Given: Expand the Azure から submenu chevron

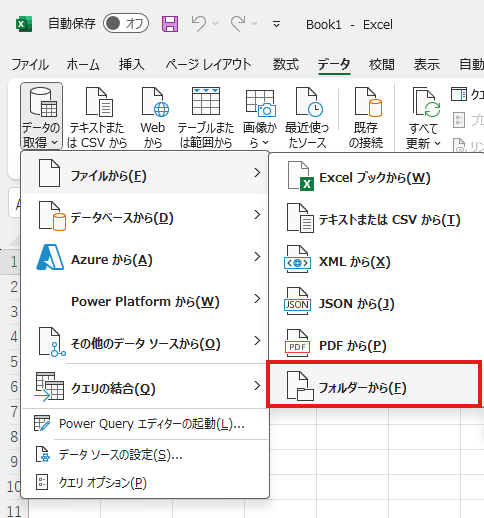Looking at the screenshot, I should 257,257.
